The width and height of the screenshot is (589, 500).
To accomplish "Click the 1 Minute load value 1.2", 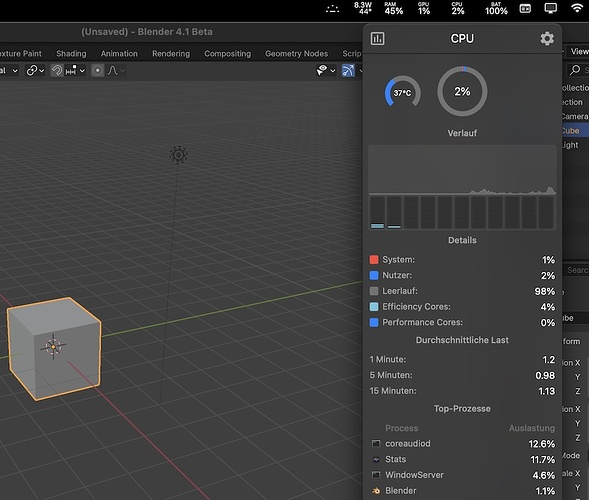I will coord(548,360).
